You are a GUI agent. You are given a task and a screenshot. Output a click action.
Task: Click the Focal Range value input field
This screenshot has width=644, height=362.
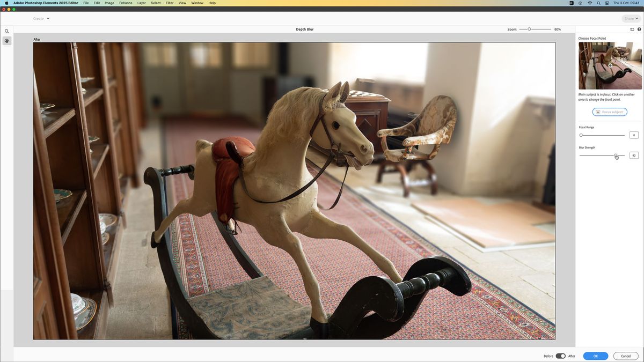click(634, 135)
